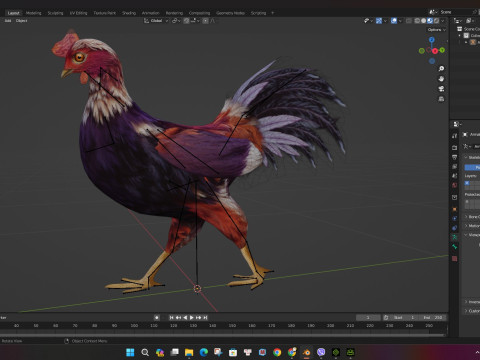The height and width of the screenshot is (360, 480).
Task: Switch to the Sculpting workspace tab
Action: tap(55, 13)
